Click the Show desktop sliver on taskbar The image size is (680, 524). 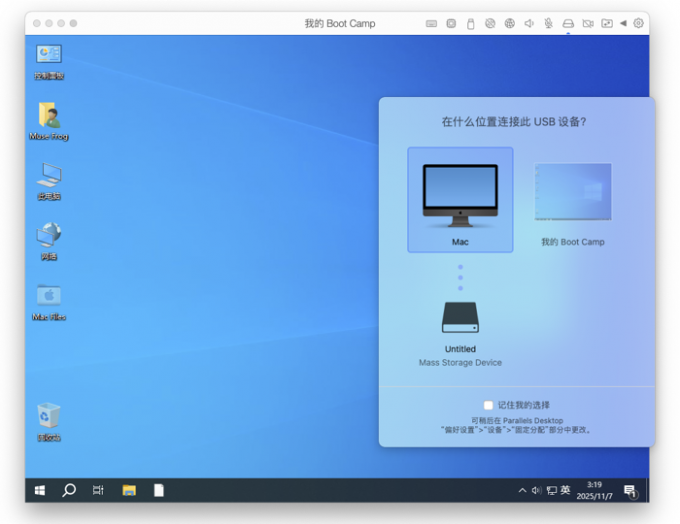(647, 491)
